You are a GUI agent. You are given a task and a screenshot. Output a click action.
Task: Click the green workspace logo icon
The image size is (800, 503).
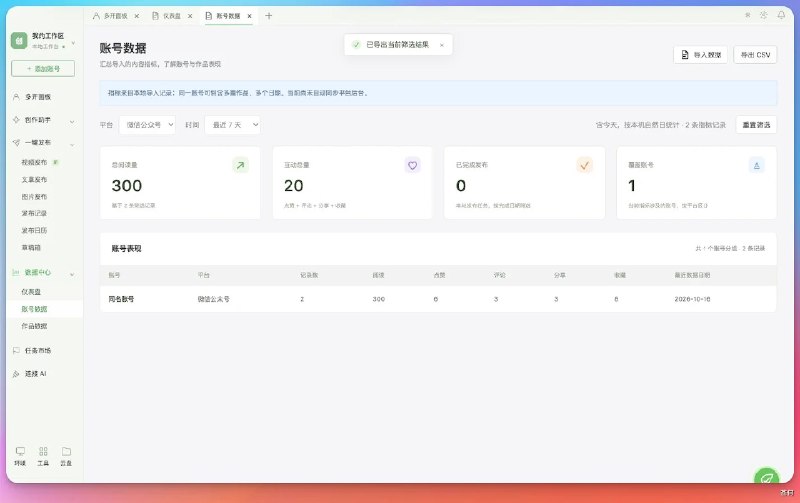coord(19,40)
